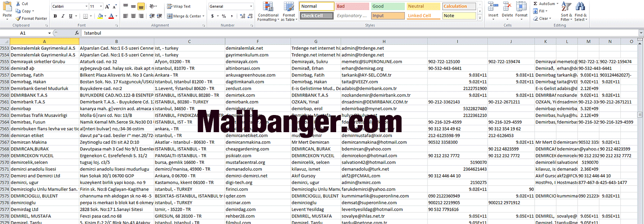Toggle Wrap Text

coord(179,6)
